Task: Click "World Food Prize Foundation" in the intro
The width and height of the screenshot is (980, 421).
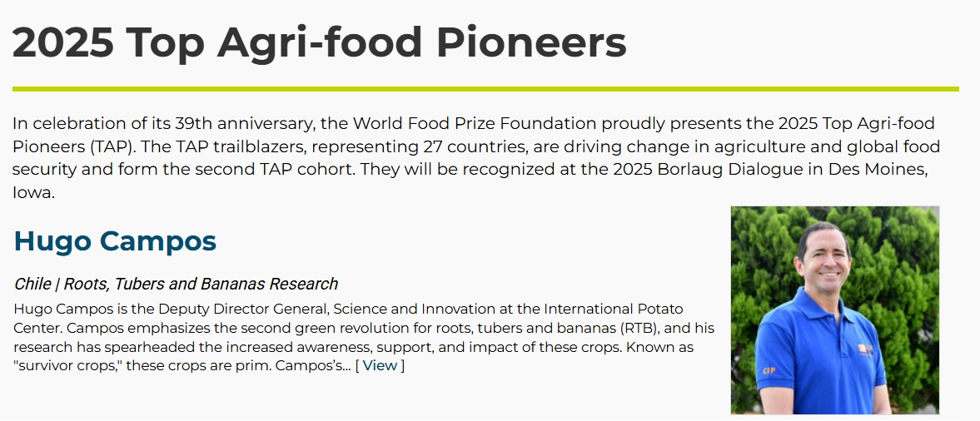Action: pyautogui.click(x=474, y=124)
